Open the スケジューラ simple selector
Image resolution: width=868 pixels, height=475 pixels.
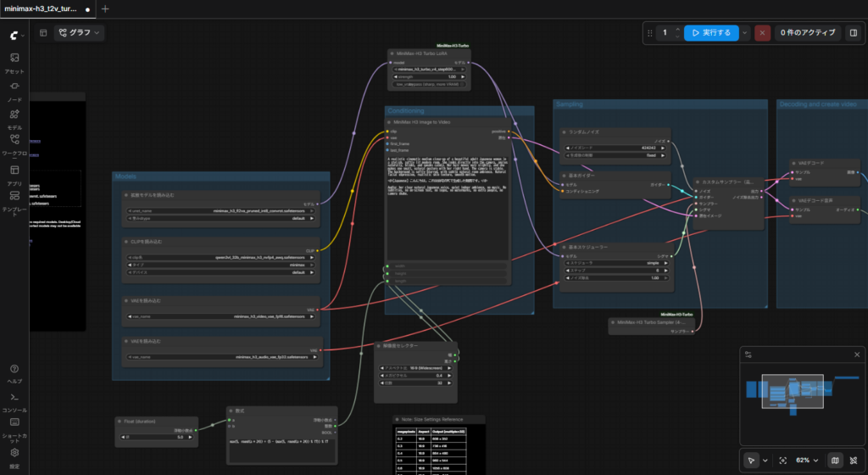[x=616, y=263]
